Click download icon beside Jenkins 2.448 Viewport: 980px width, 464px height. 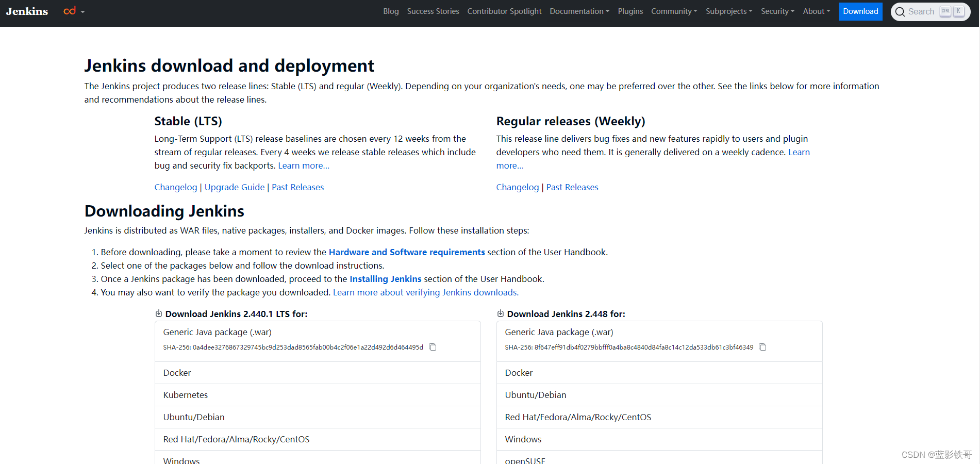point(501,313)
